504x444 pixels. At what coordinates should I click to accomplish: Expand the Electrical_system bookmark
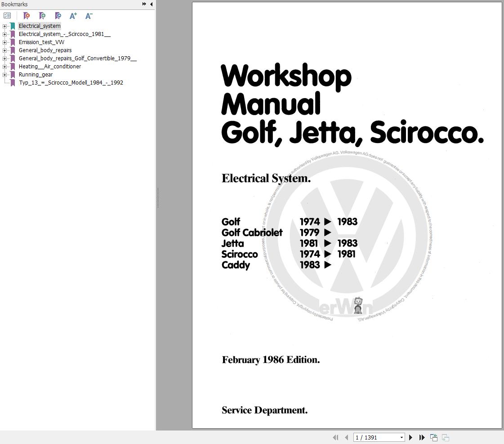(x=4, y=26)
